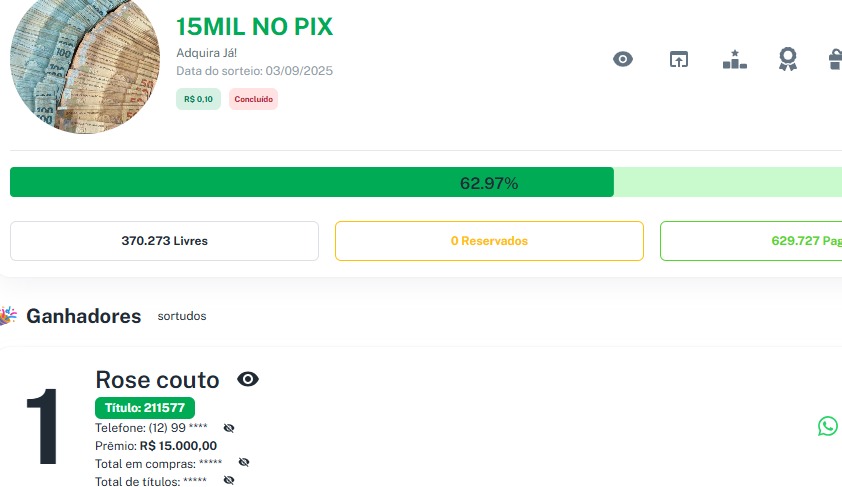842x487 pixels.
Task: Open the ranking podium icon
Action: [x=735, y=59]
